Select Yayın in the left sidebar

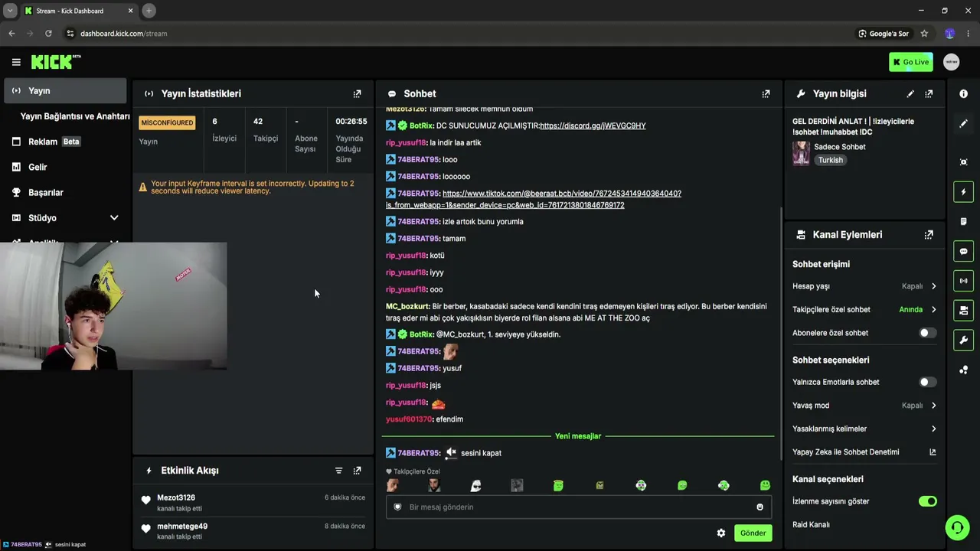[x=65, y=90]
